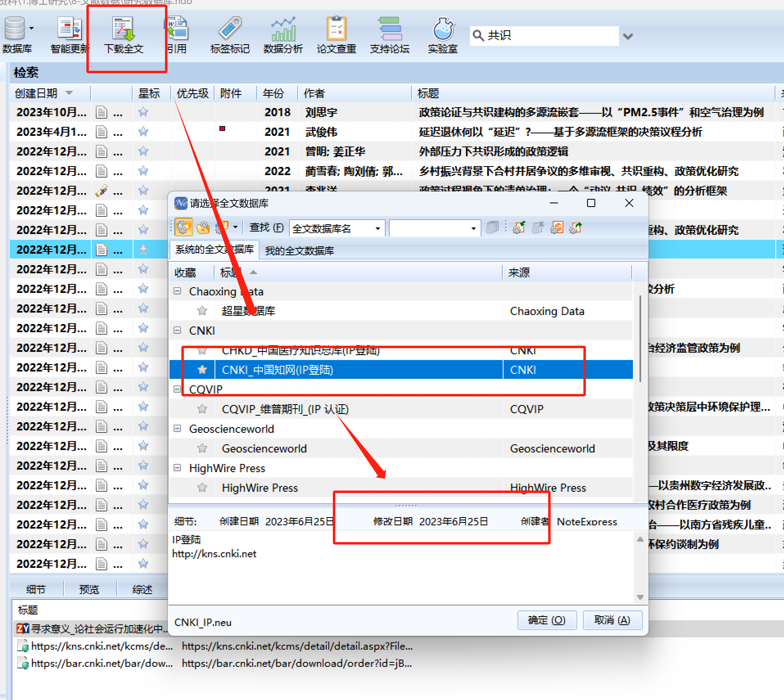Collapse the Geoscienceworld group
Image resolution: width=784 pixels, height=700 pixels.
click(177, 428)
